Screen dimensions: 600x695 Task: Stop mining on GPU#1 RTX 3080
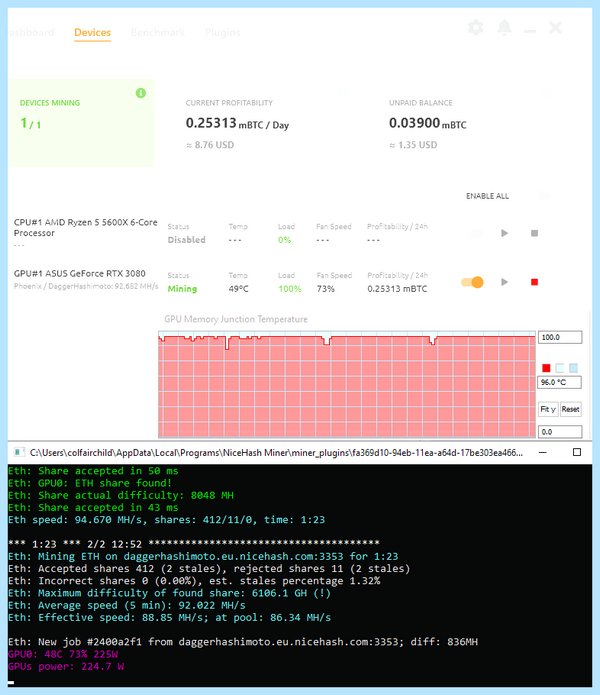(534, 282)
